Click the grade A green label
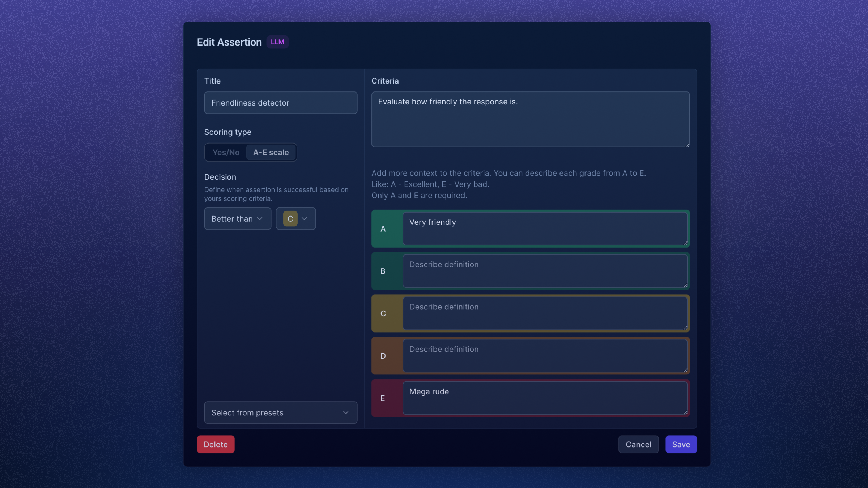 [383, 229]
